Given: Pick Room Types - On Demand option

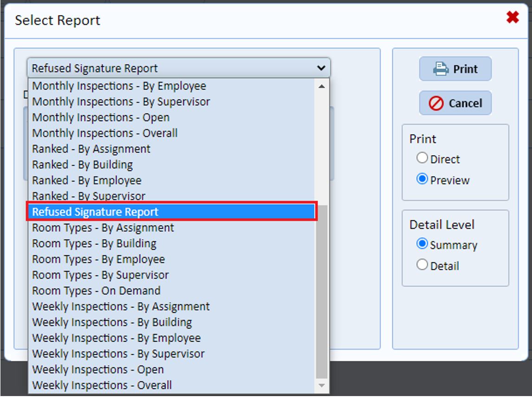Looking at the screenshot, I should pos(96,291).
